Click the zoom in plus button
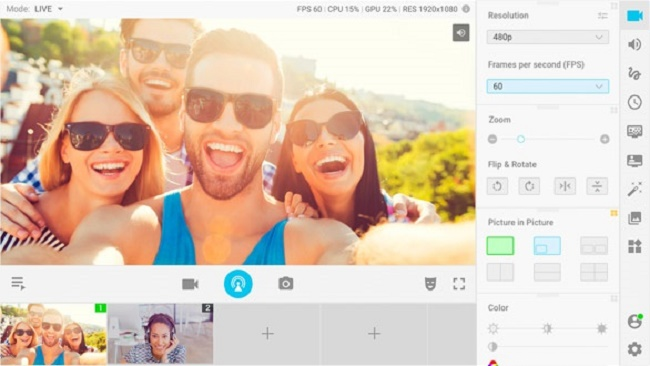This screenshot has height=366, width=650. click(x=604, y=139)
